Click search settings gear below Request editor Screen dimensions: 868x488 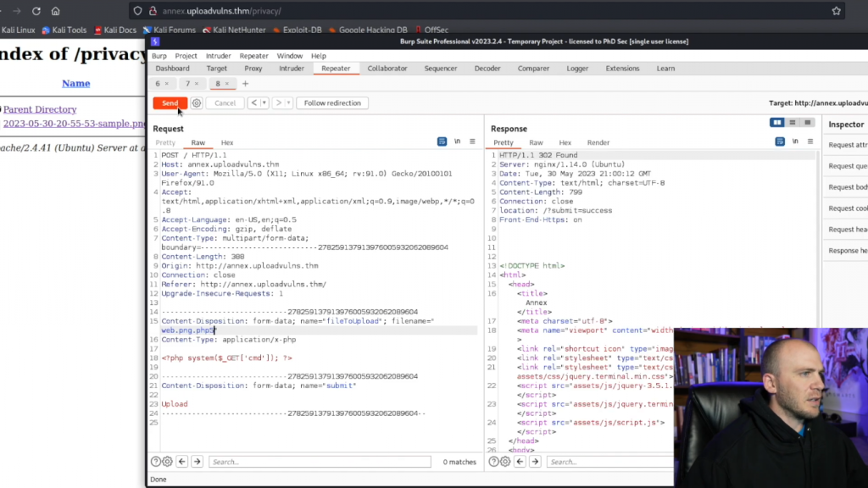[x=167, y=462]
